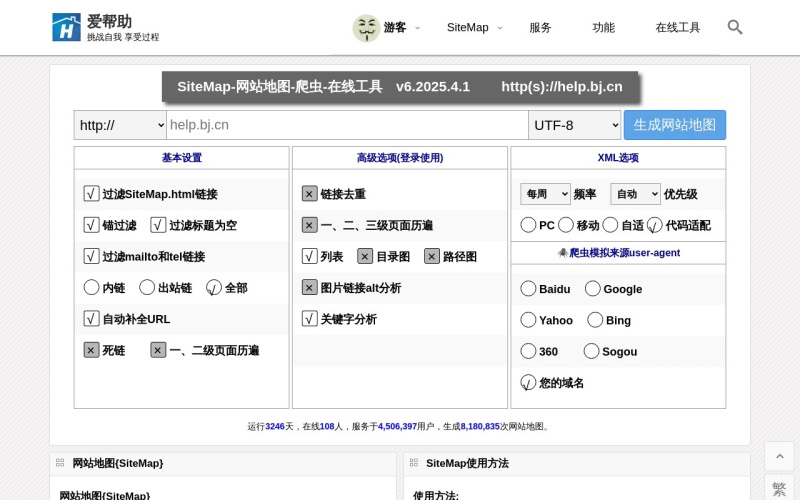Open the search magnifier icon
Image resolution: width=800 pixels, height=500 pixels.
pyautogui.click(x=735, y=27)
